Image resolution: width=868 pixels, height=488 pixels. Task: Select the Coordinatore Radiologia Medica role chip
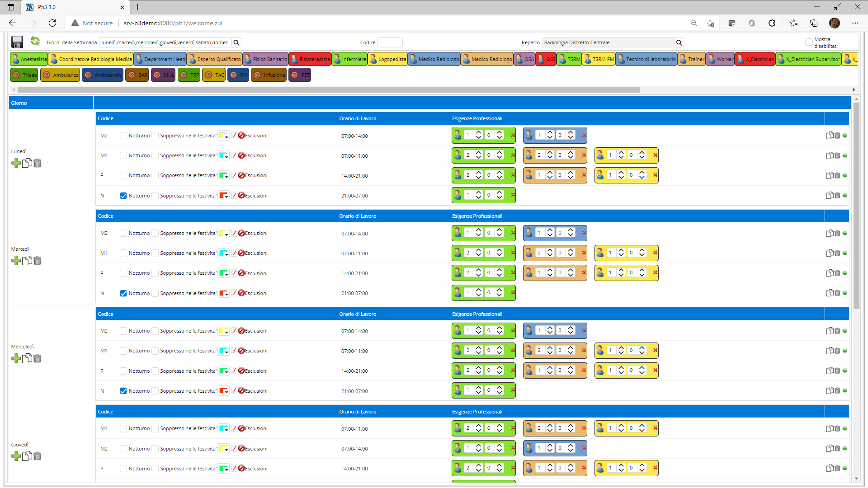90,59
